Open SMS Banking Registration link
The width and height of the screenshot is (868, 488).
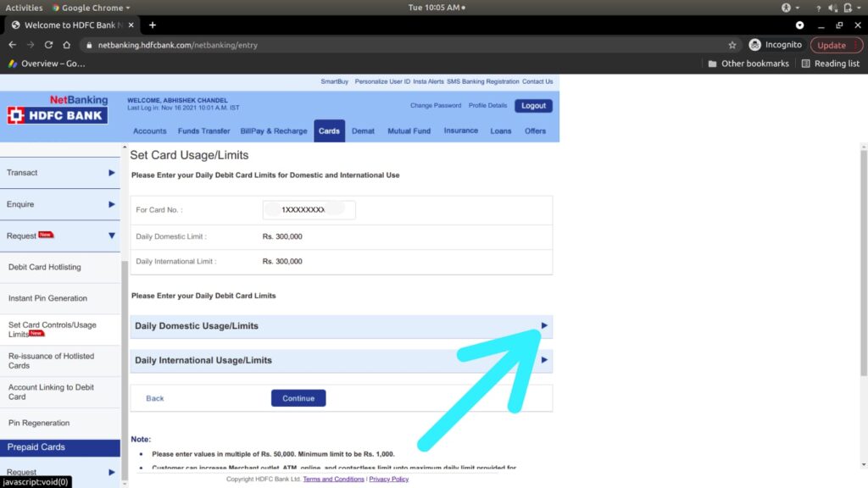coord(482,81)
